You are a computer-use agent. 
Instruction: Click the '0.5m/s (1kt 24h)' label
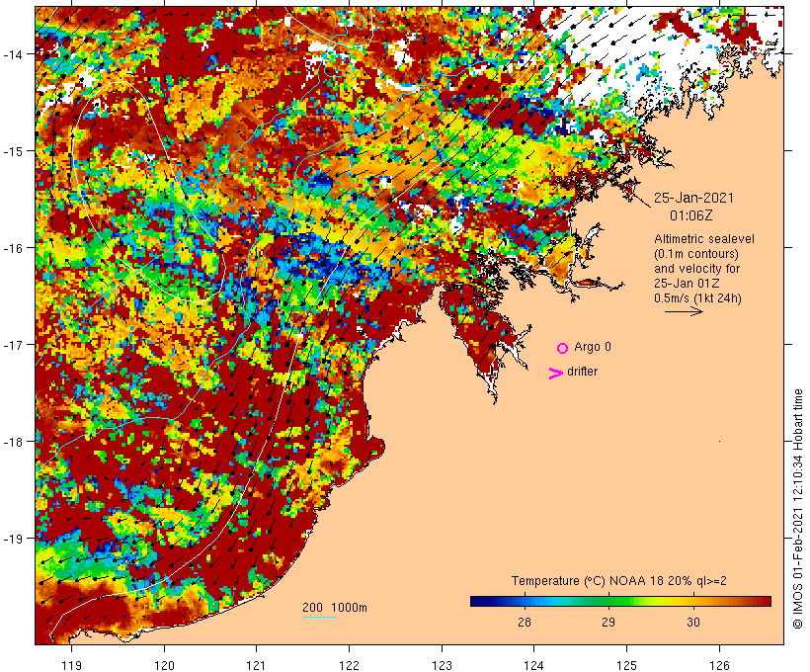tap(698, 298)
